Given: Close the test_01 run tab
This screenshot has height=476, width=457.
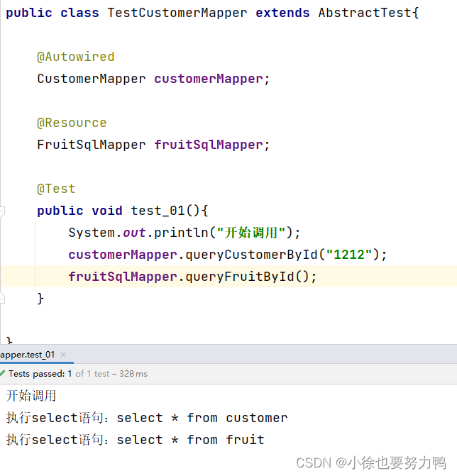Looking at the screenshot, I should [x=63, y=355].
